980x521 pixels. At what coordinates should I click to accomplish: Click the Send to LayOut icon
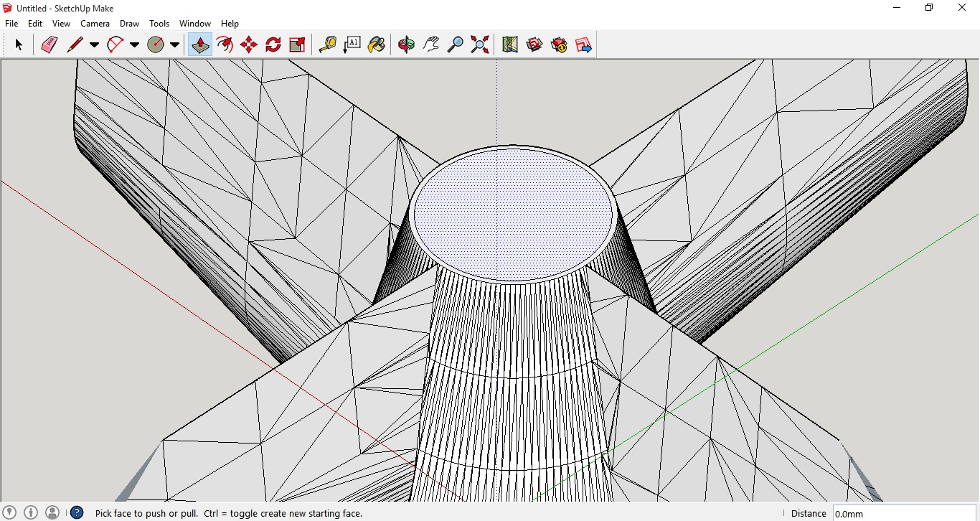point(583,44)
